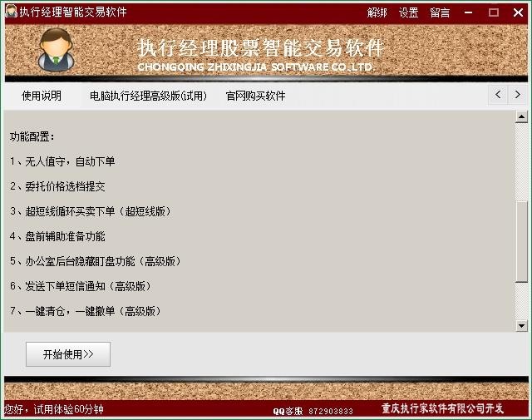Close the trading software window
Image resolution: width=532 pixels, height=420 pixels.
pos(518,12)
